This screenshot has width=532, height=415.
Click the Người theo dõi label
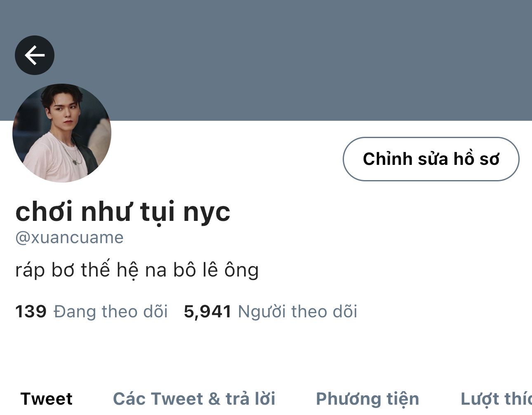point(297,312)
